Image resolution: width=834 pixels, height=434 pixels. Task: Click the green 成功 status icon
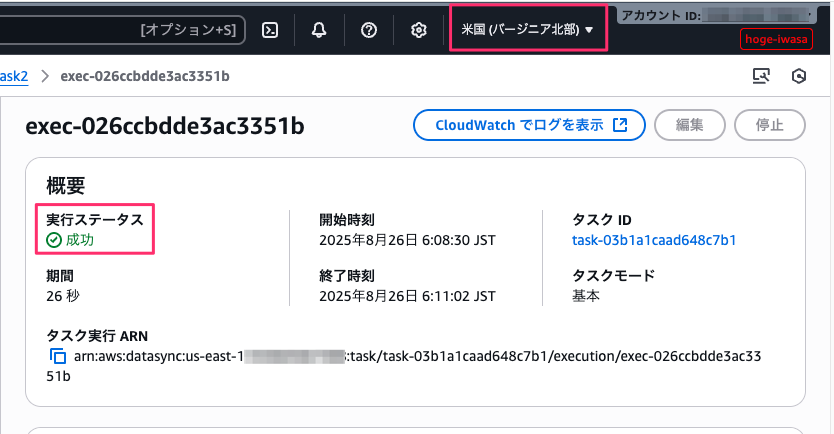point(54,240)
